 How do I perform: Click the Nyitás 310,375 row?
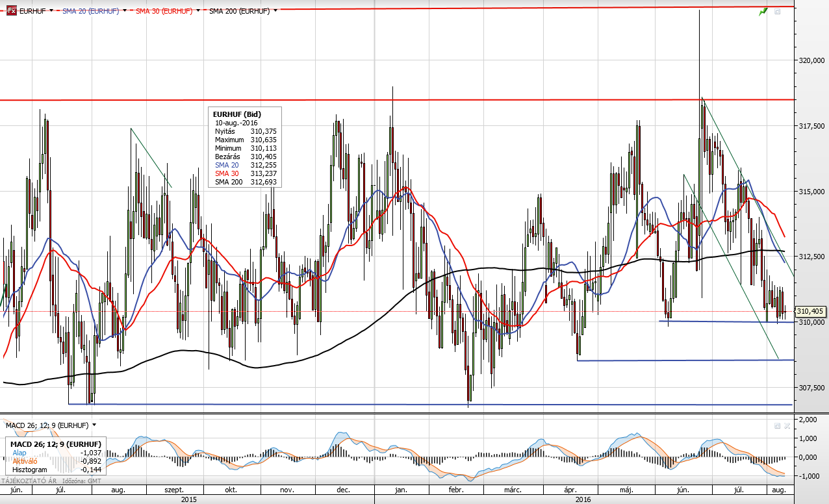point(245,131)
